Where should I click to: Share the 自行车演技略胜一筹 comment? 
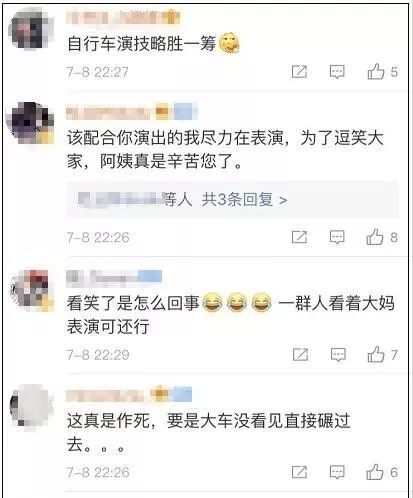299,72
